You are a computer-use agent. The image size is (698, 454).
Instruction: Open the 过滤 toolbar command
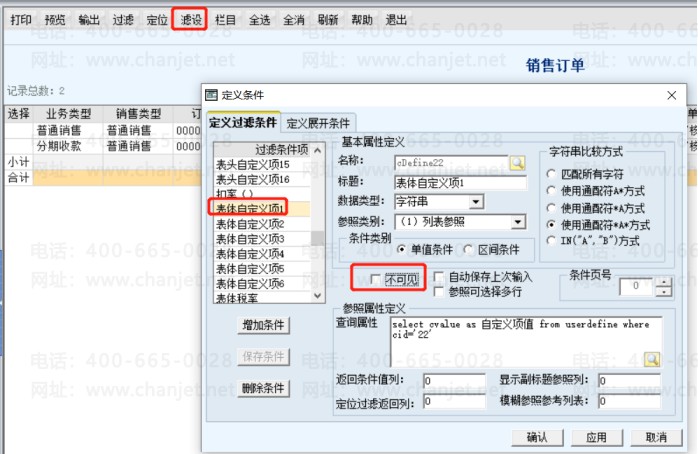(x=123, y=20)
